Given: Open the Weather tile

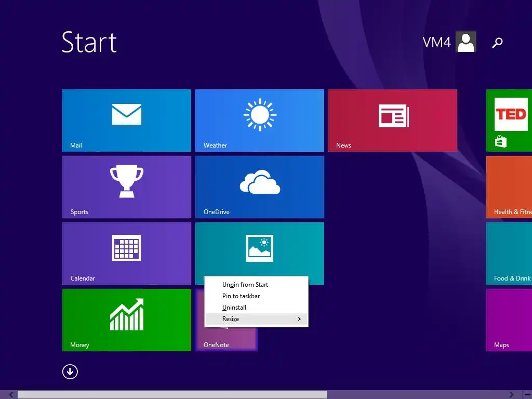Looking at the screenshot, I should tap(260, 121).
